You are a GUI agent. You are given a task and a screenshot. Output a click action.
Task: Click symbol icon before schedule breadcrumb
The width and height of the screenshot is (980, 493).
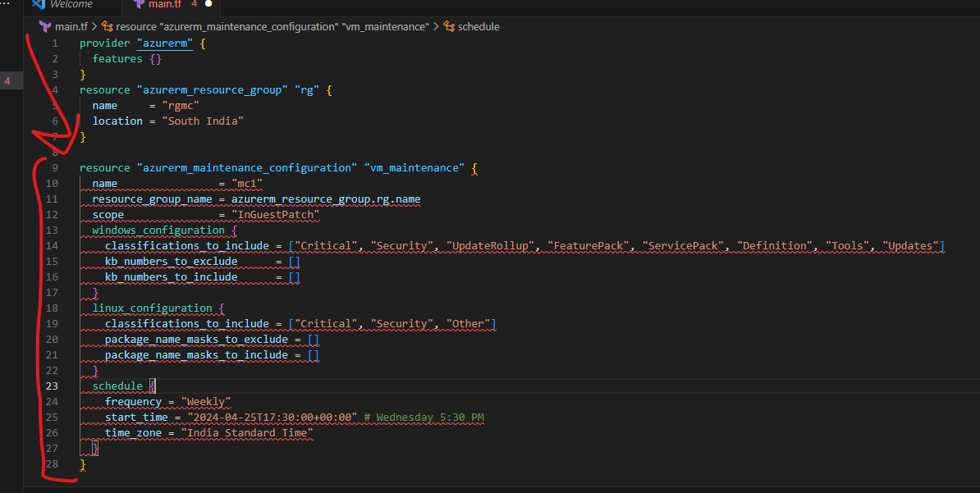[x=449, y=26]
